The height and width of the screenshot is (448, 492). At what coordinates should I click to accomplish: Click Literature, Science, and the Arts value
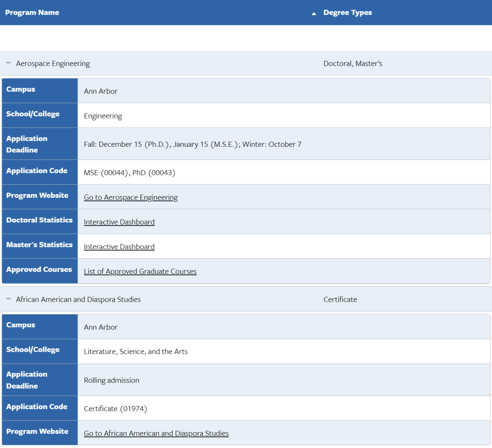pos(136,351)
